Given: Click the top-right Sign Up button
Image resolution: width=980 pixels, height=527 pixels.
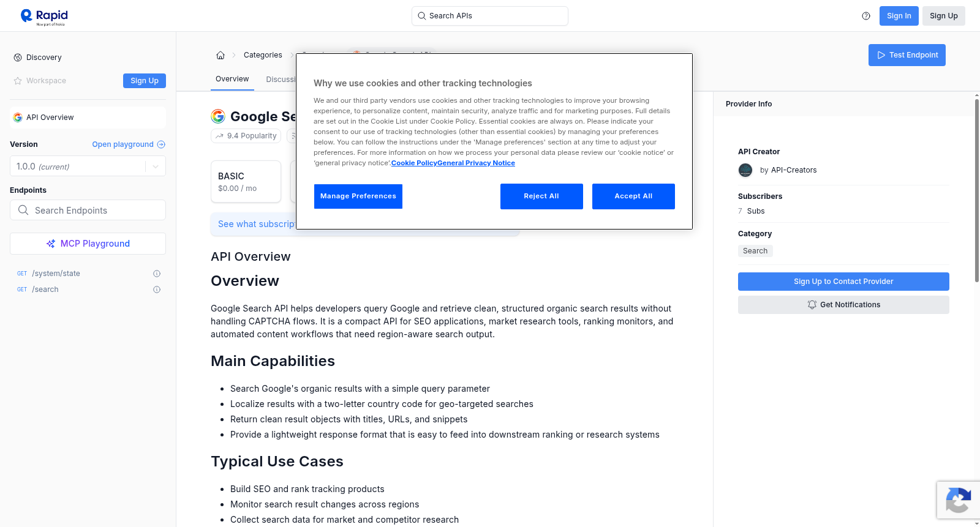Looking at the screenshot, I should click(943, 16).
